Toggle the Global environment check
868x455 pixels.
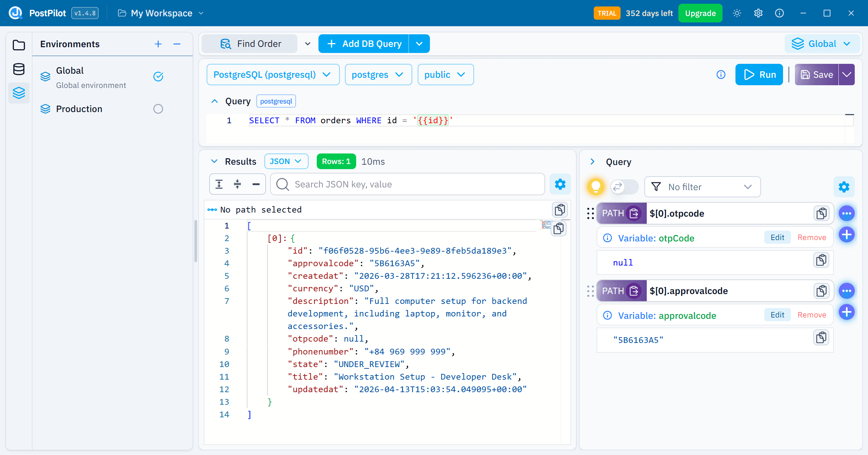[158, 77]
